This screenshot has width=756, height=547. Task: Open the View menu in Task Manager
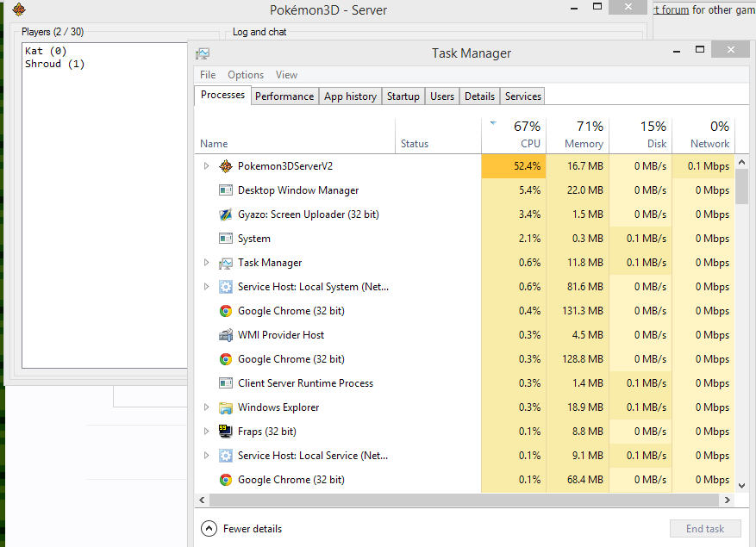point(286,75)
